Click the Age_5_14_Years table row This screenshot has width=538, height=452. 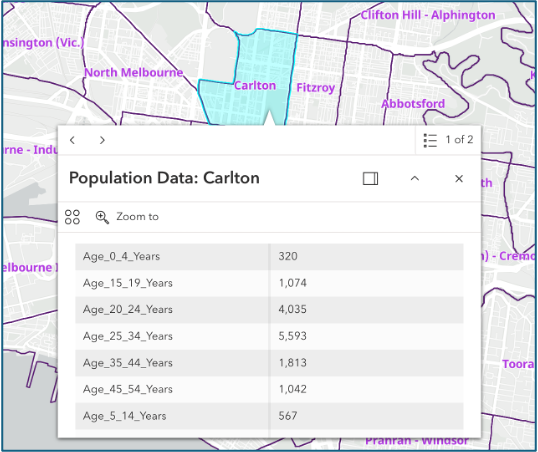[269, 416]
